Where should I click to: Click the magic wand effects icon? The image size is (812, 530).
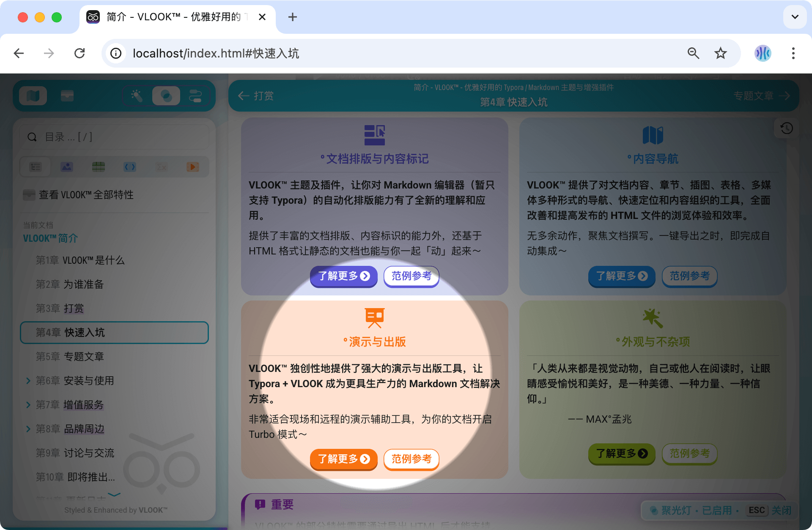pos(136,96)
